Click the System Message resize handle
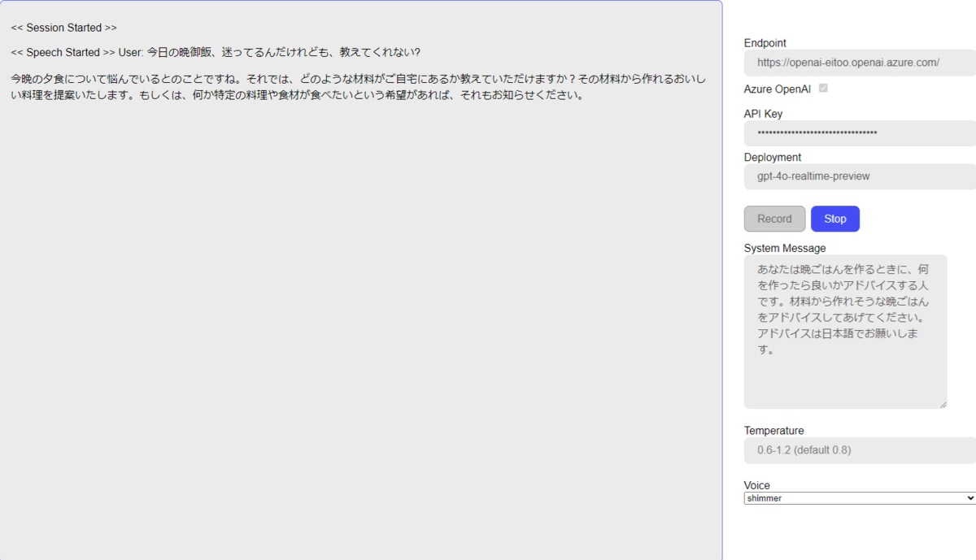This screenshot has height=560, width=976. point(943,405)
